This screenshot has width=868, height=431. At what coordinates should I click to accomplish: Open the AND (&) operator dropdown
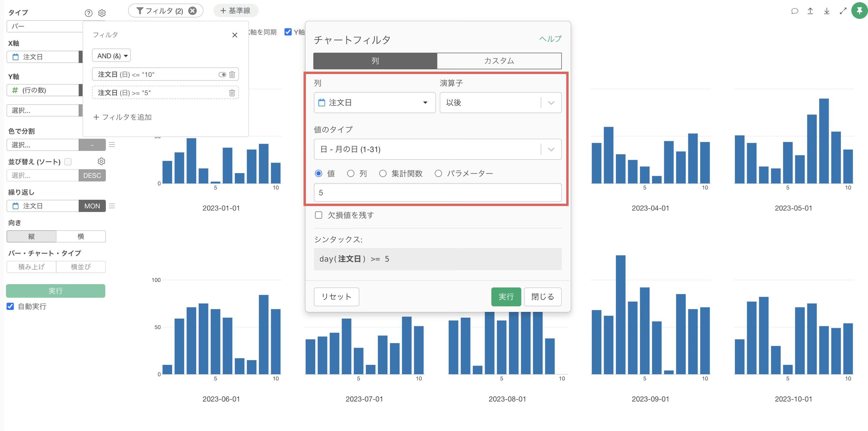tap(111, 56)
